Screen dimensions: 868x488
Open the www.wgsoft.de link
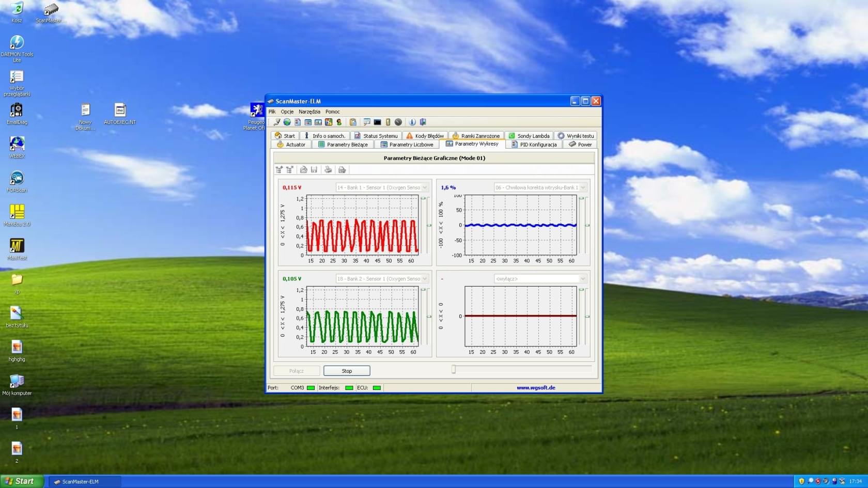(x=536, y=388)
